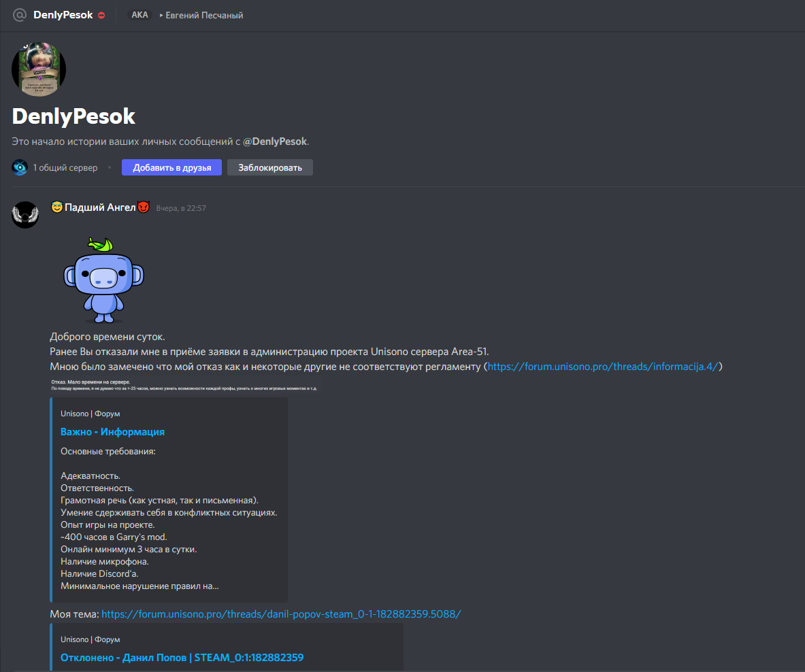Image resolution: width=805 pixels, height=672 pixels.
Task: Click the big DenlyPesok profile heading
Action: 73,116
